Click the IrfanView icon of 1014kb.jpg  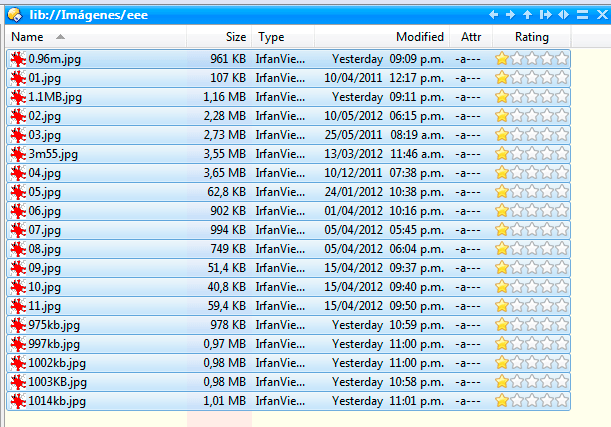pyautogui.click(x=17, y=401)
